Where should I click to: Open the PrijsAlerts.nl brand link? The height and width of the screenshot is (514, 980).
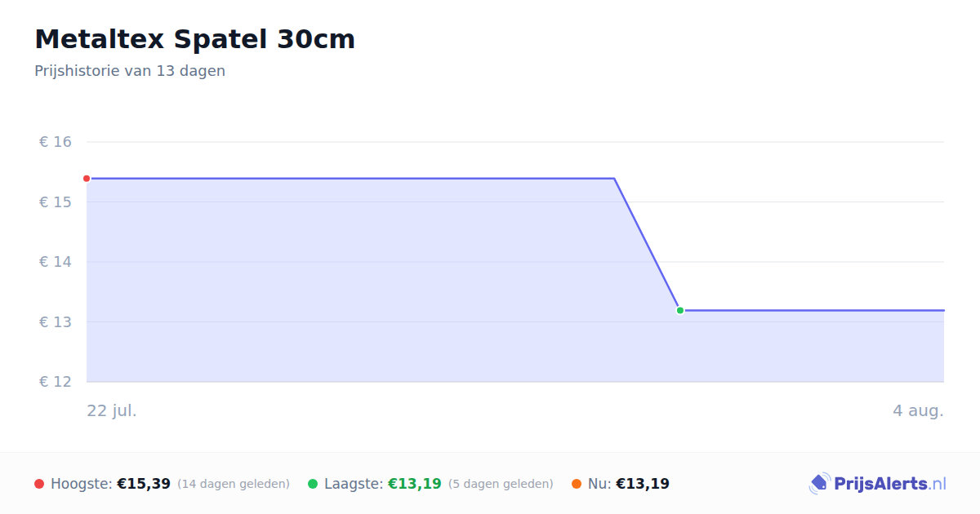(877, 484)
